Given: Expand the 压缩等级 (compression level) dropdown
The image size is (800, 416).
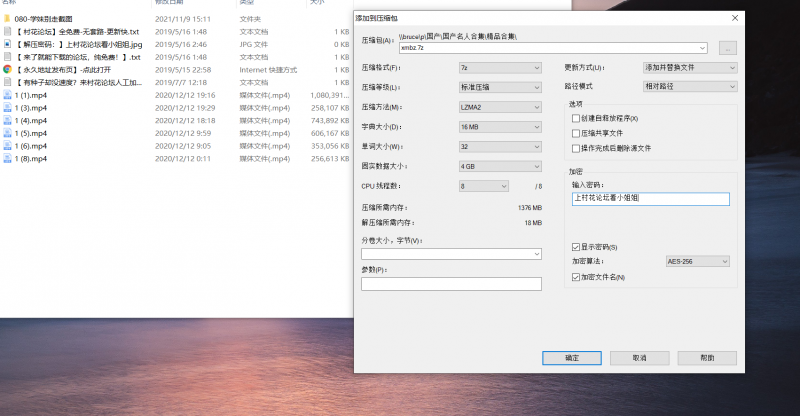Looking at the screenshot, I should pyautogui.click(x=500, y=87).
